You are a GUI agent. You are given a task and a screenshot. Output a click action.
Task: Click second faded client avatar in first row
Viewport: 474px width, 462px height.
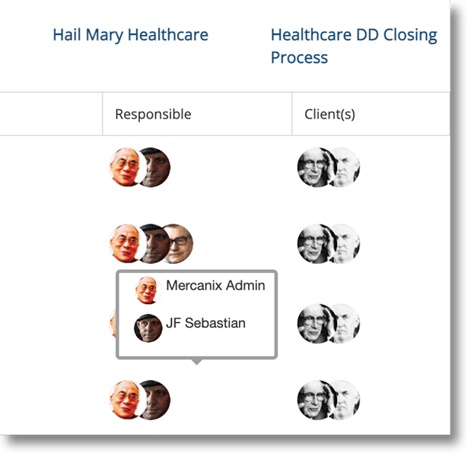click(x=347, y=167)
